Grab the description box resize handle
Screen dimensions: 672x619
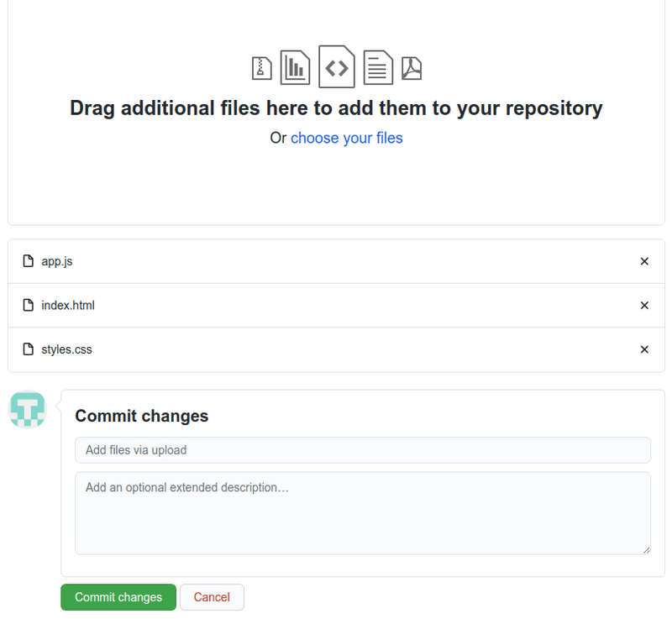pos(646,549)
